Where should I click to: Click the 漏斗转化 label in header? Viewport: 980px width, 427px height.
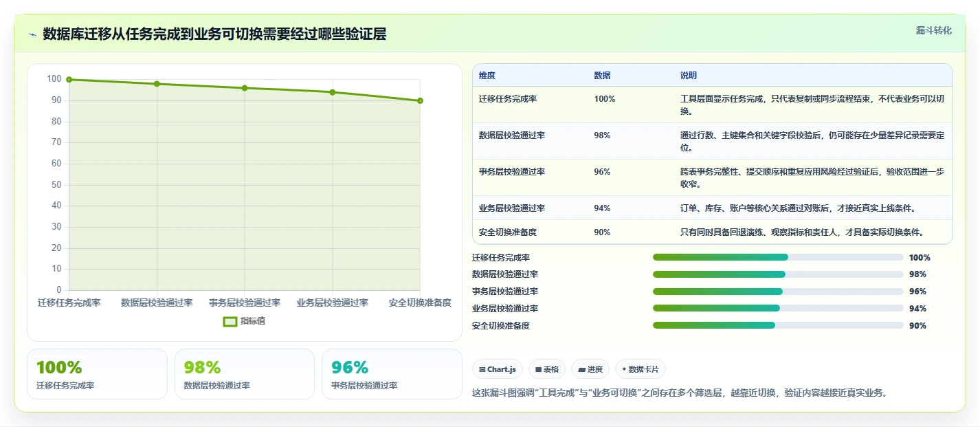click(x=934, y=30)
